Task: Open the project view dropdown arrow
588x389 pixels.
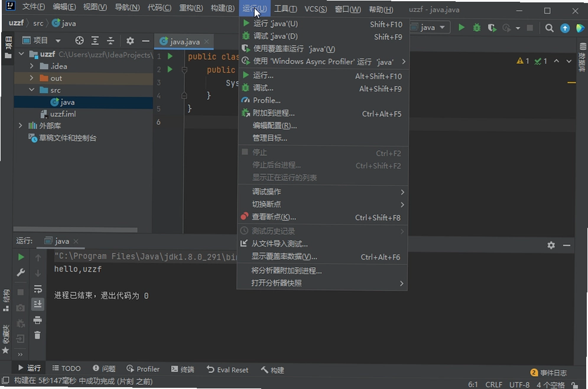Action: [x=58, y=41]
